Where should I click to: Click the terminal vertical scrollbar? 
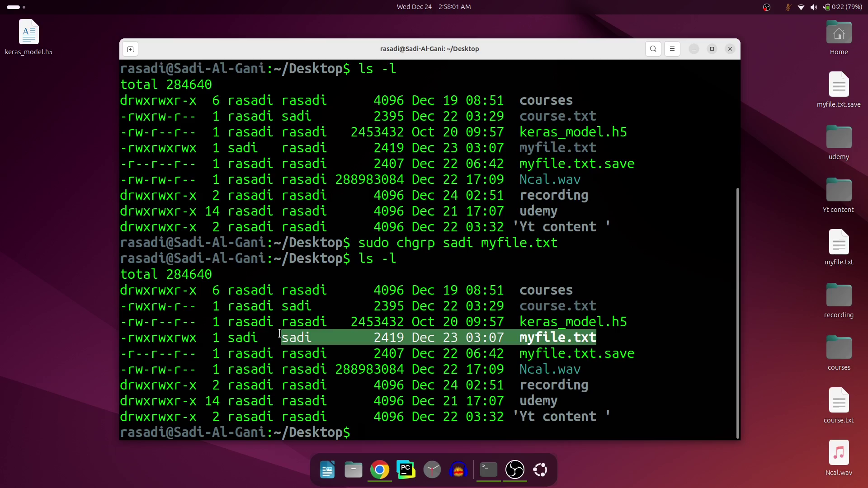coord(738,313)
